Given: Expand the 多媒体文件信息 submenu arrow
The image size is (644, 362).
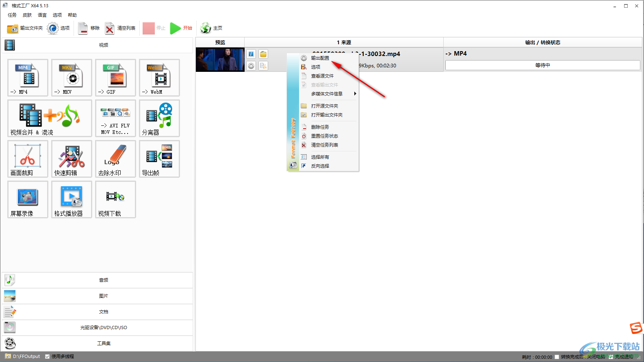Looking at the screenshot, I should coord(355,94).
